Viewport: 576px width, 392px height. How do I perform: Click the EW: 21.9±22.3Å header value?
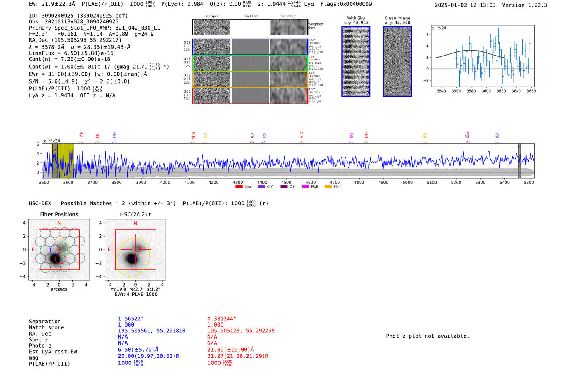[52, 4]
